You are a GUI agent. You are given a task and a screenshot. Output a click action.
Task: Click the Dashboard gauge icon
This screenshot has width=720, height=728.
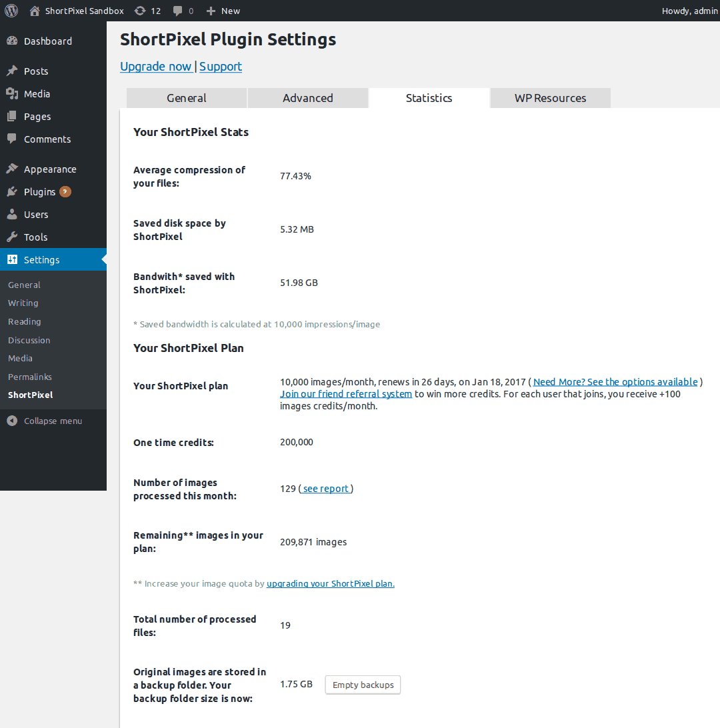12,41
